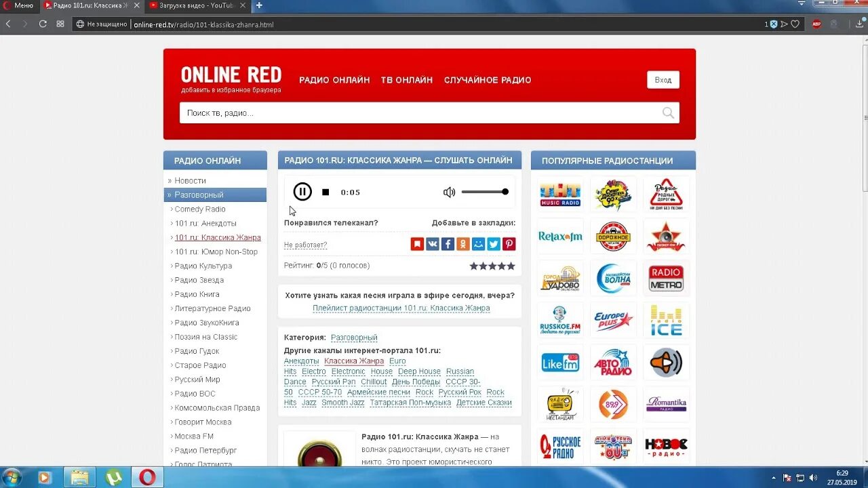Open СЛУЧАЙНОЕ РАДИО menu item
Screen dimensions: 868x488
[x=488, y=80]
